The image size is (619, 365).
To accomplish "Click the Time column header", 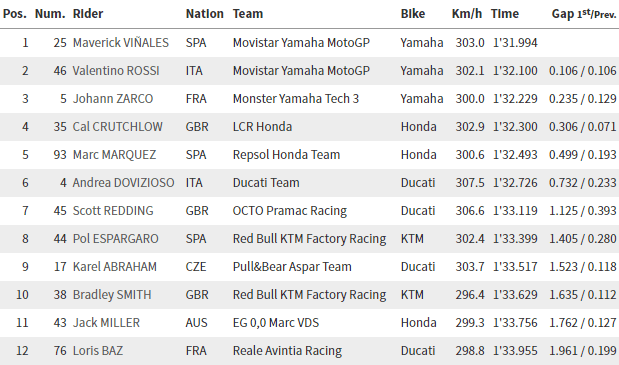I will pos(505,14).
